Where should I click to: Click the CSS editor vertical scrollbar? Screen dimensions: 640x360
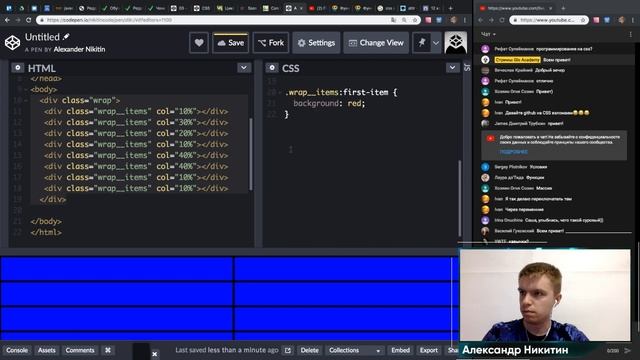pyautogui.click(x=460, y=198)
